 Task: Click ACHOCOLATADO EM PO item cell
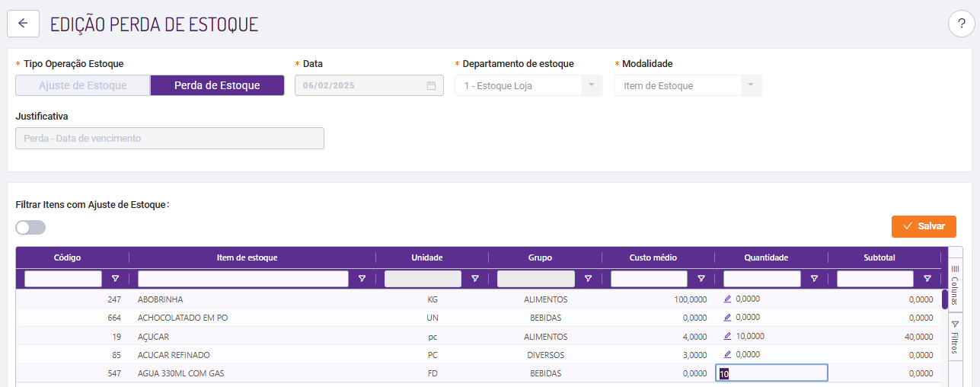point(184,318)
